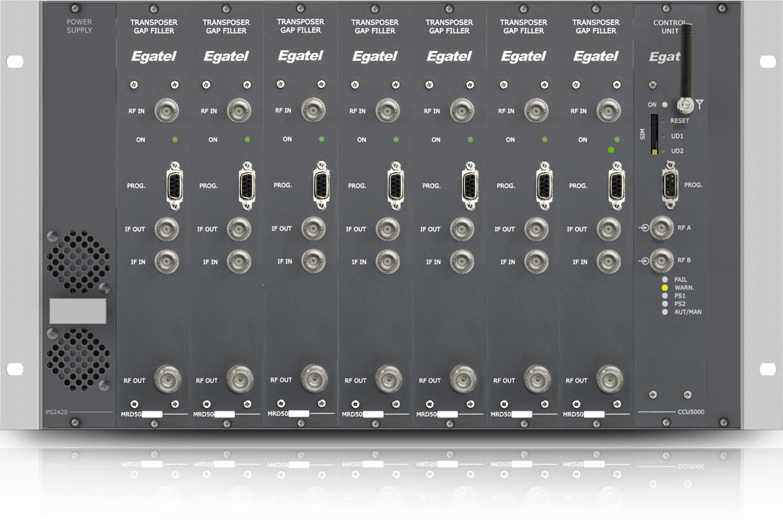The height and width of the screenshot is (532, 783).
Task: Select the RF A connector
Action: pyautogui.click(x=662, y=228)
